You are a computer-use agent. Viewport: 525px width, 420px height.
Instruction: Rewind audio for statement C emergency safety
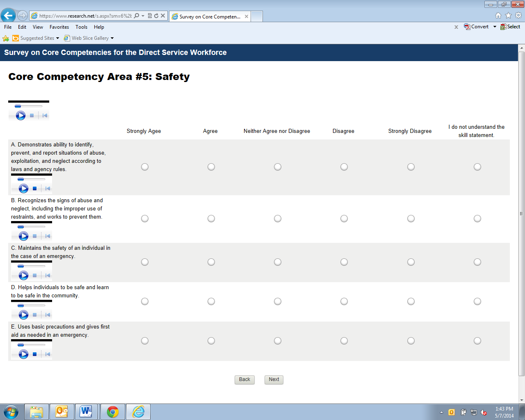point(48,275)
